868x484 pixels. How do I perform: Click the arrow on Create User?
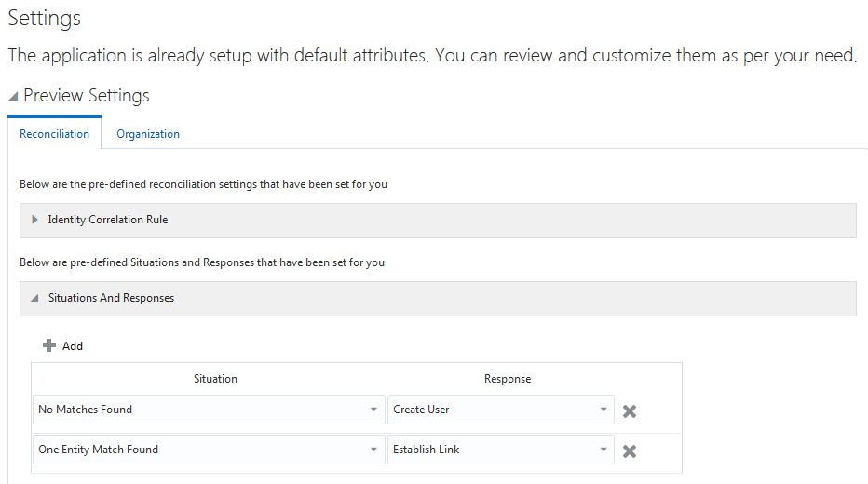[604, 410]
